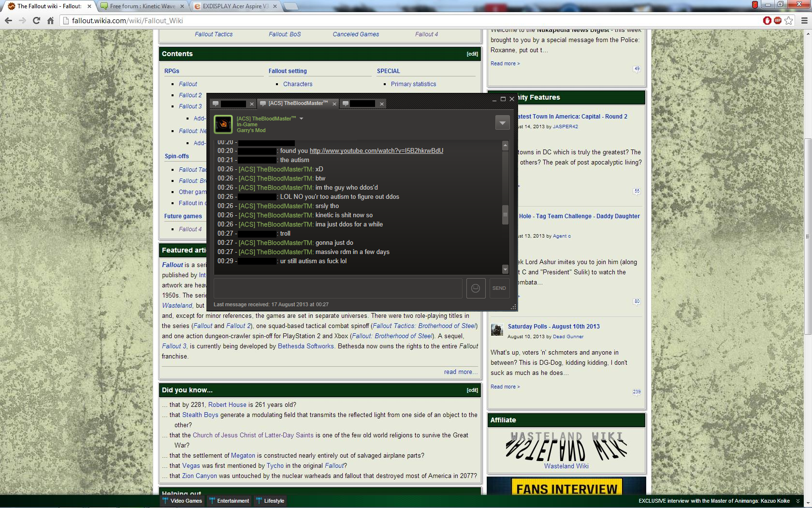Click the chat window resize grip
The height and width of the screenshot is (508, 812).
[x=513, y=307]
